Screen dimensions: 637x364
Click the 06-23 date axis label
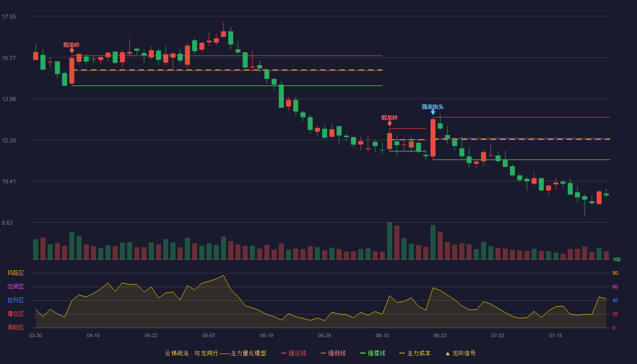pyautogui.click(x=440, y=335)
